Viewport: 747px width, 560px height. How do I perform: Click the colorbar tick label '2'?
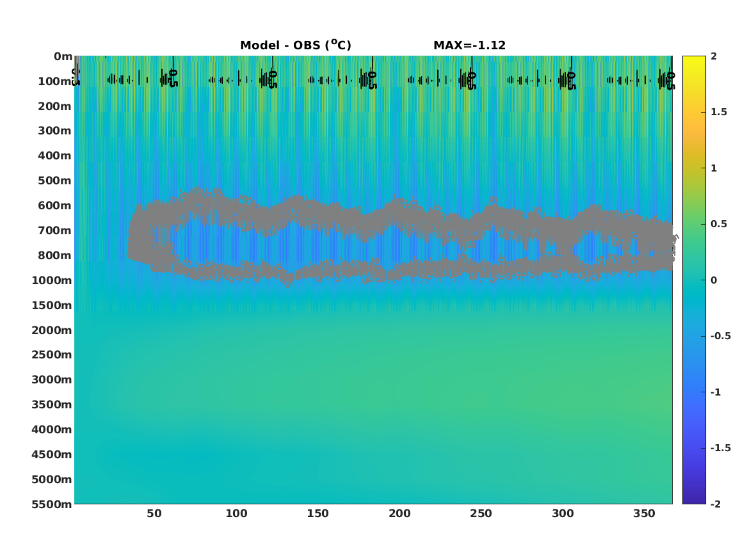click(714, 56)
